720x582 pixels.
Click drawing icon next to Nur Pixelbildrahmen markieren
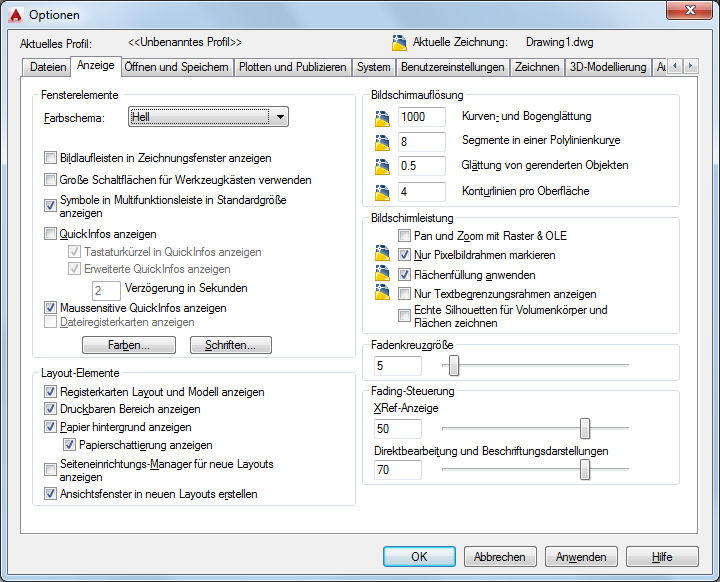(x=382, y=253)
